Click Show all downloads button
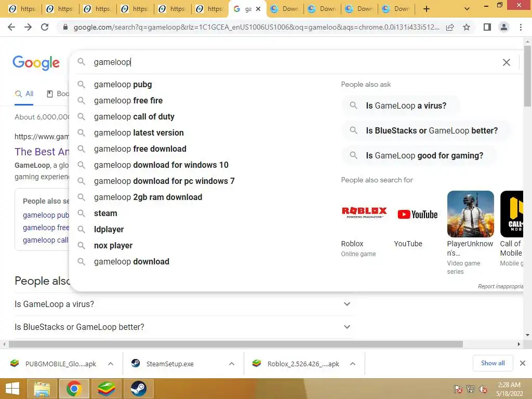The width and height of the screenshot is (532, 399). (493, 363)
